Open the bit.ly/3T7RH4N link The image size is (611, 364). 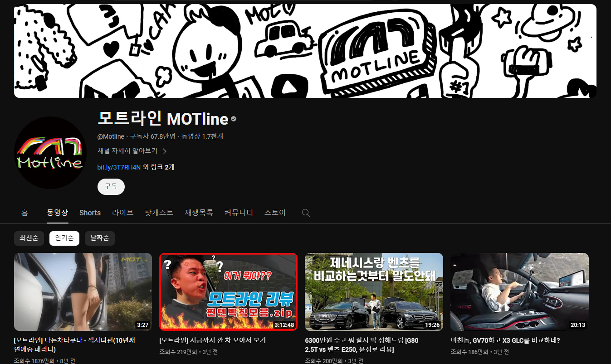pos(119,167)
